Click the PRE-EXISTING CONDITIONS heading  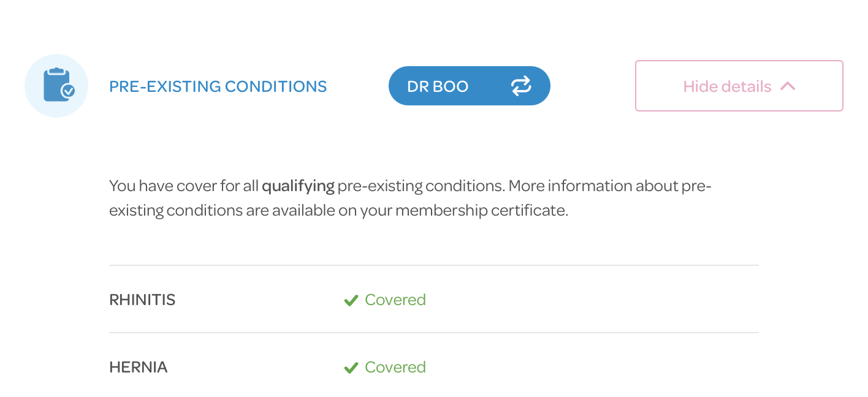click(218, 86)
